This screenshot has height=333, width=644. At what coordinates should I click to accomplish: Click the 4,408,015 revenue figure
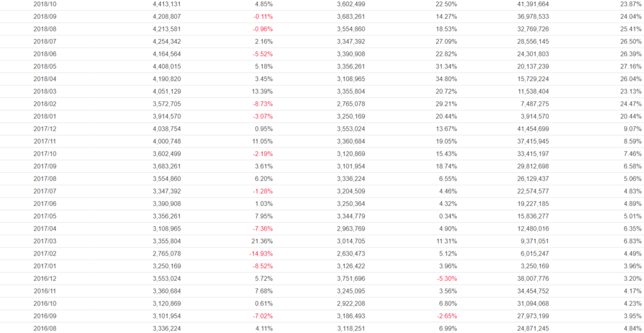click(x=167, y=67)
